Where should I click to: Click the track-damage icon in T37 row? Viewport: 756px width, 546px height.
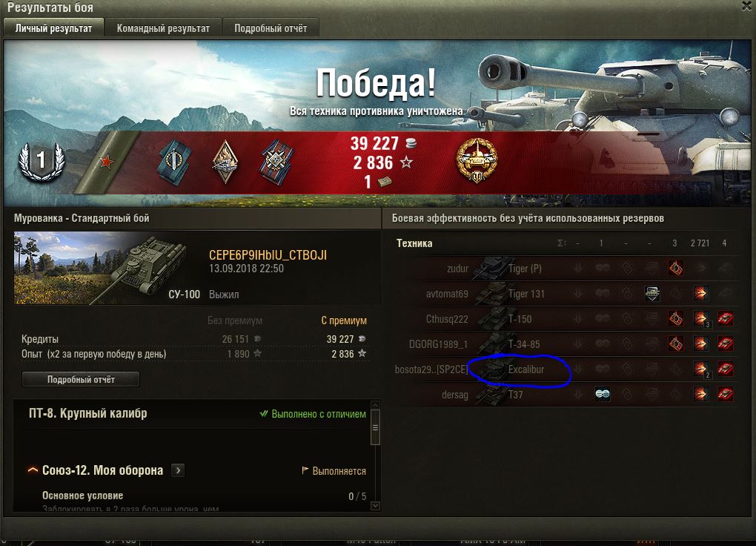click(x=602, y=394)
